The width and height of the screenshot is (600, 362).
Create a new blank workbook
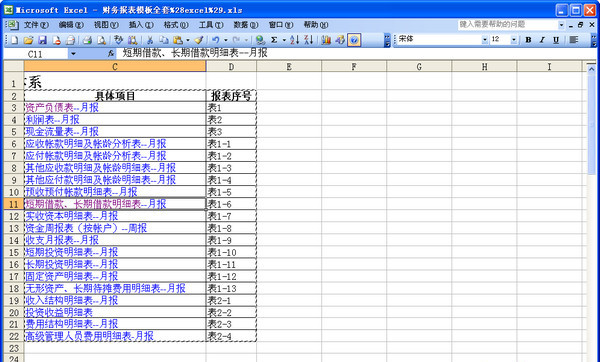(14, 40)
